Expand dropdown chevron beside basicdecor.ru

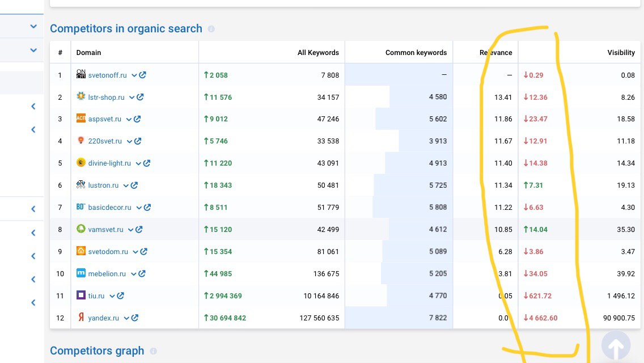click(138, 208)
